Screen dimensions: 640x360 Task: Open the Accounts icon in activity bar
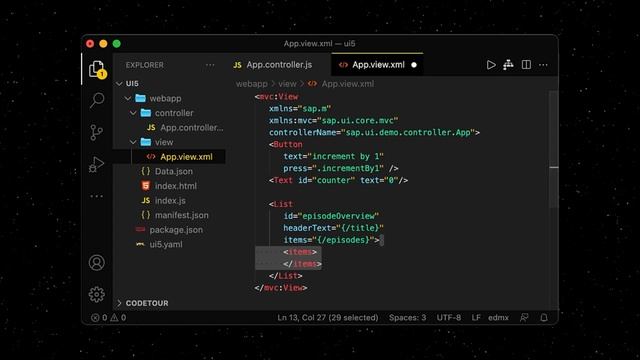click(x=97, y=262)
